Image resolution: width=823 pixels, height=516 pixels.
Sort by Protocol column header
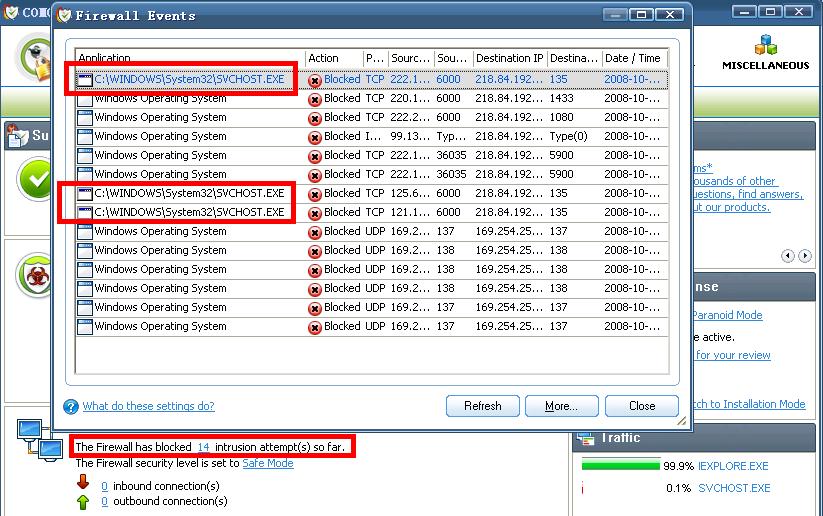click(x=376, y=58)
